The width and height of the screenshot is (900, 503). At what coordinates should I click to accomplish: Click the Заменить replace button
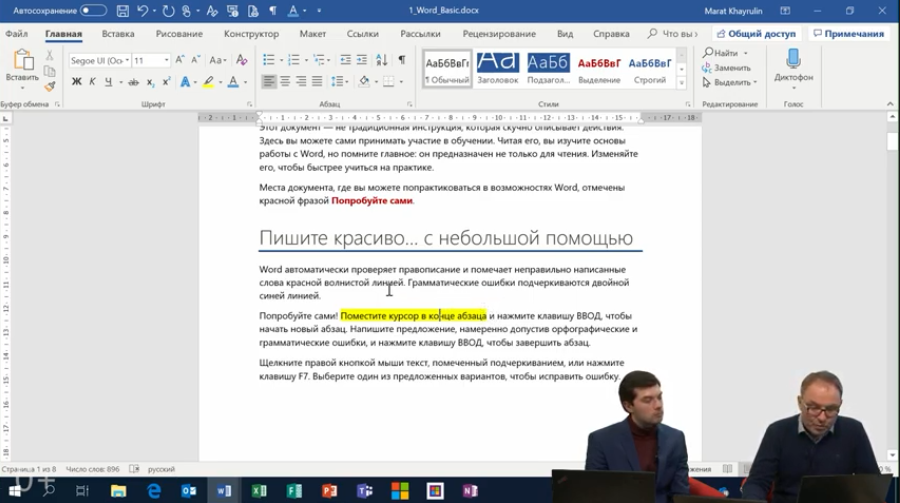point(727,68)
